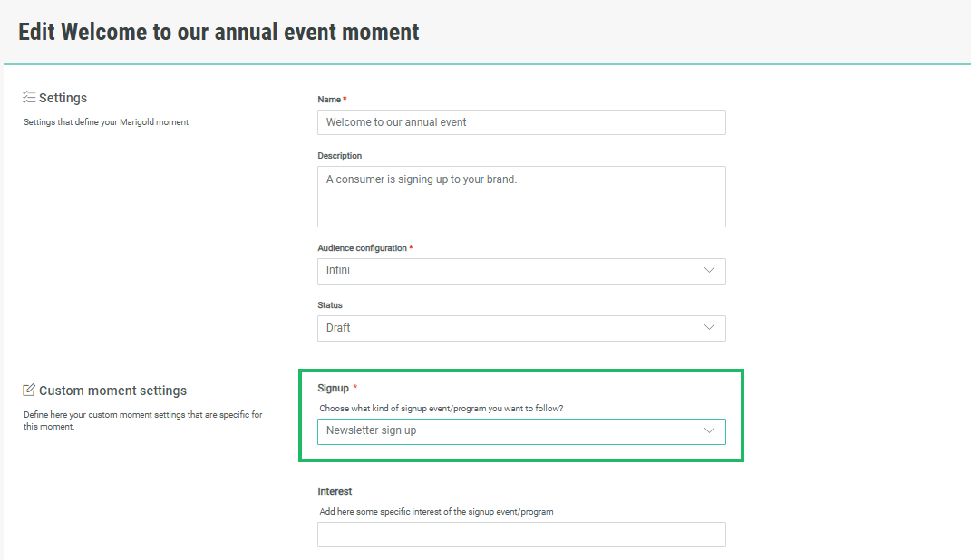Click the Audience configuration label
The height and width of the screenshot is (560, 971).
tap(362, 248)
